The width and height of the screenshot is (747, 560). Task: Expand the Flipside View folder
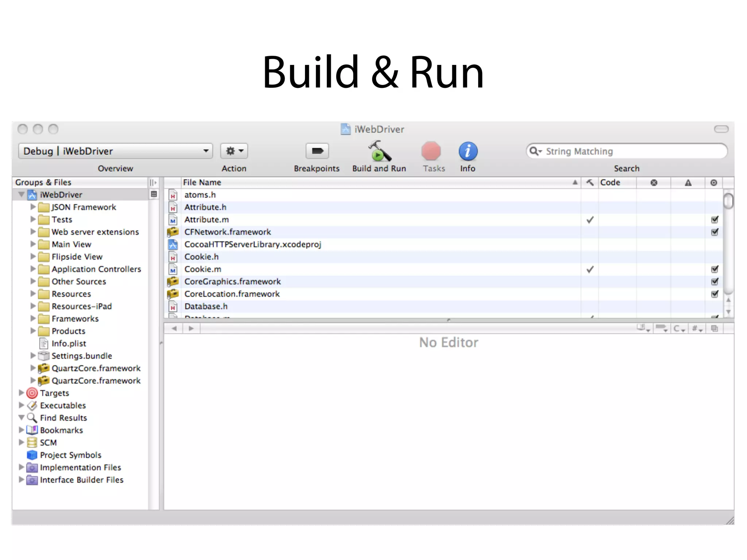tap(33, 257)
